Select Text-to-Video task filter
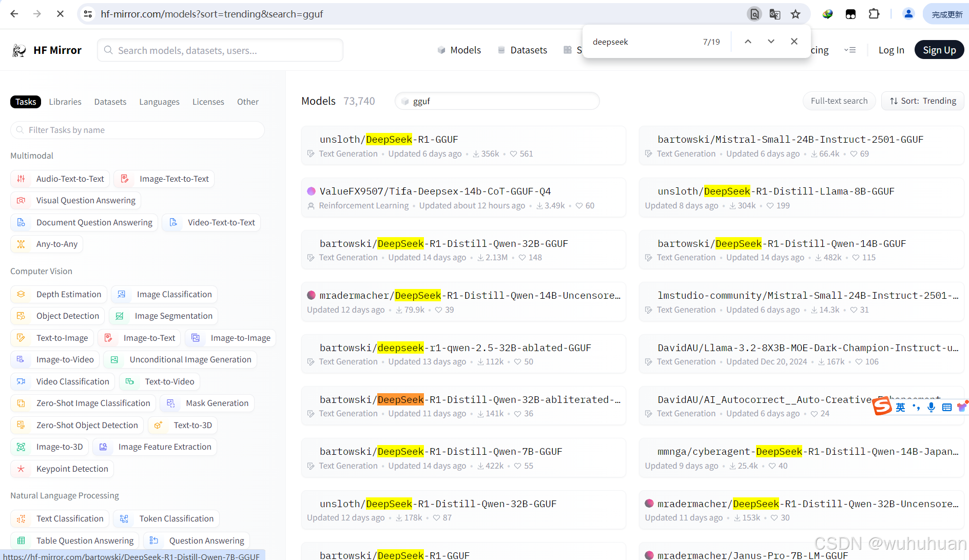 pyautogui.click(x=160, y=381)
